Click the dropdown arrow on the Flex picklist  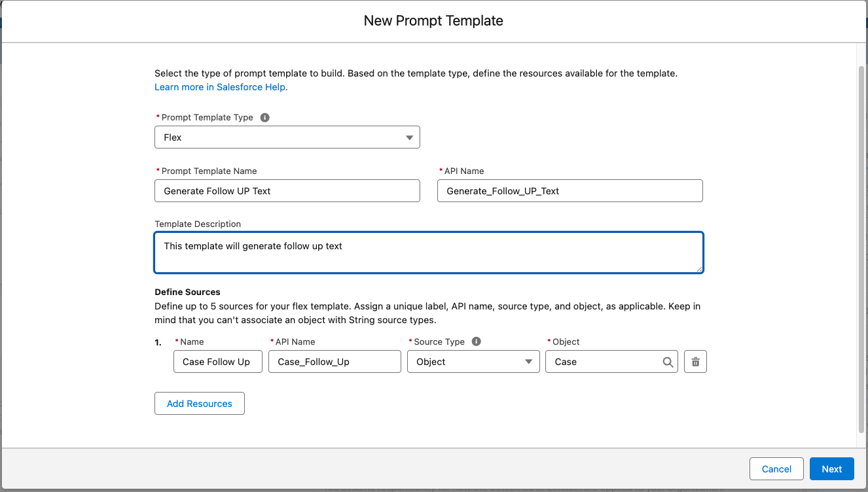(409, 137)
